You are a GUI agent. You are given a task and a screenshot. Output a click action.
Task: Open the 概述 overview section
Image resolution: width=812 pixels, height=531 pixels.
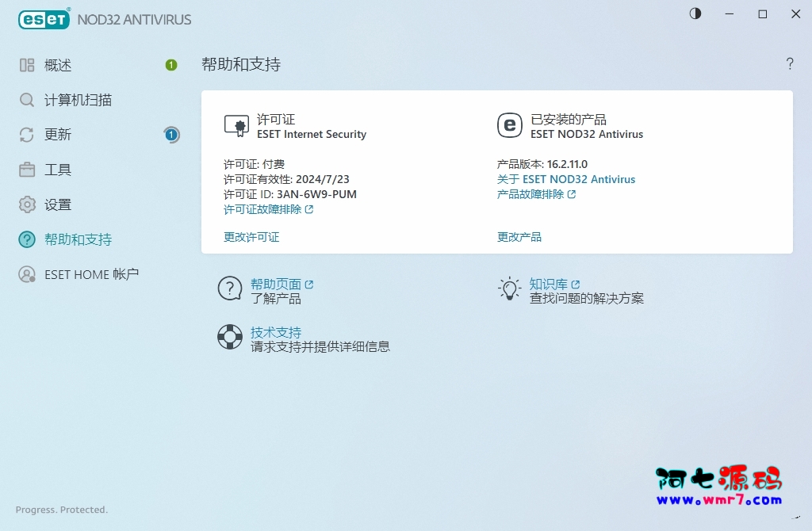57,65
